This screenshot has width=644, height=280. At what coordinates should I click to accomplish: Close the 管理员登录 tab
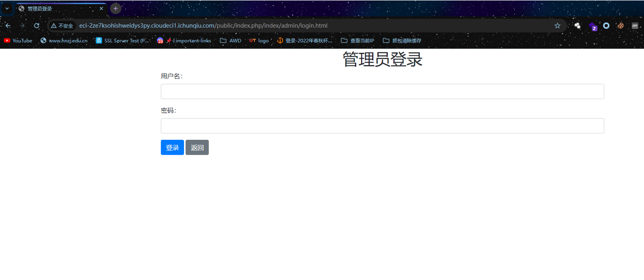tap(101, 8)
